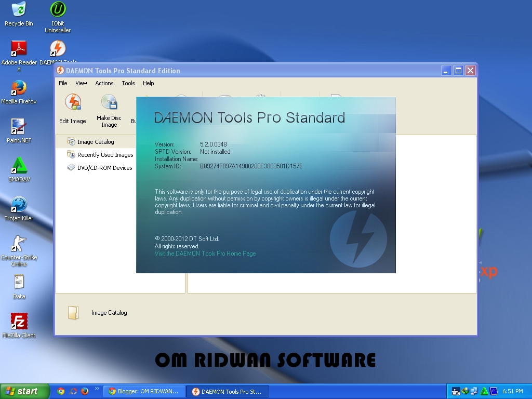Open the Tools menu
532x399 pixels.
[x=128, y=83]
